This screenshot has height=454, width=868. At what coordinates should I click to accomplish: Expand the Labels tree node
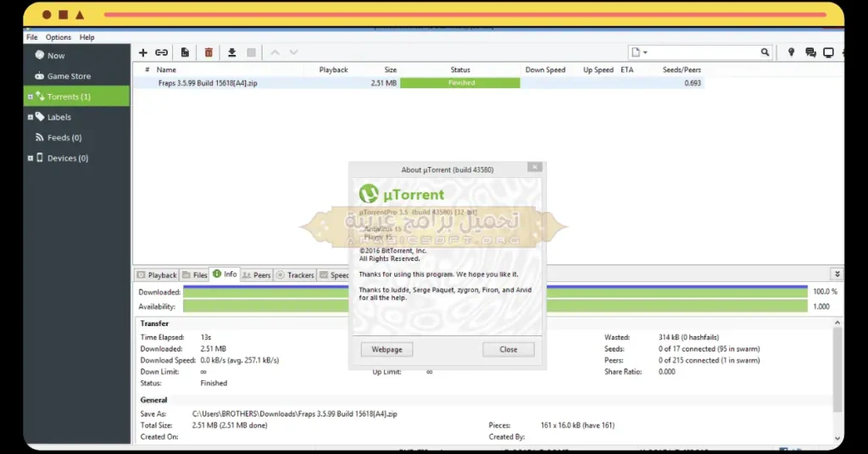pyautogui.click(x=31, y=117)
